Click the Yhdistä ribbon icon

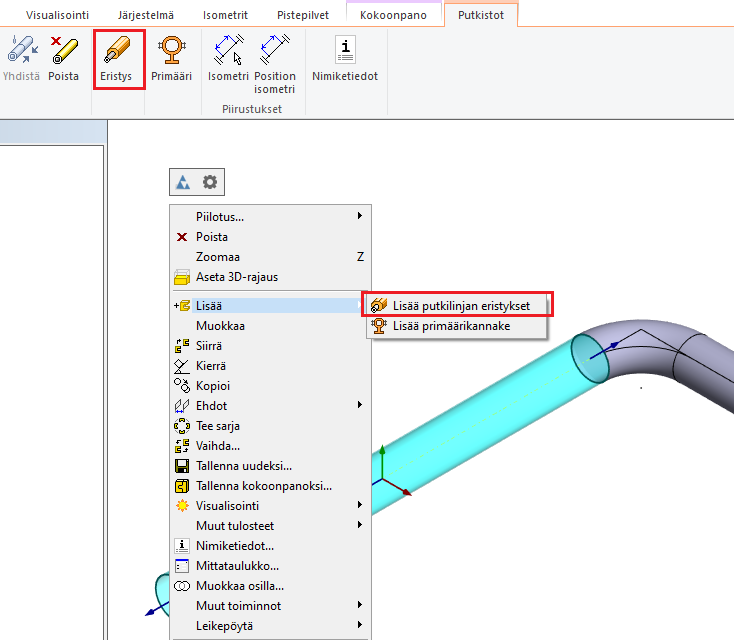point(20,58)
